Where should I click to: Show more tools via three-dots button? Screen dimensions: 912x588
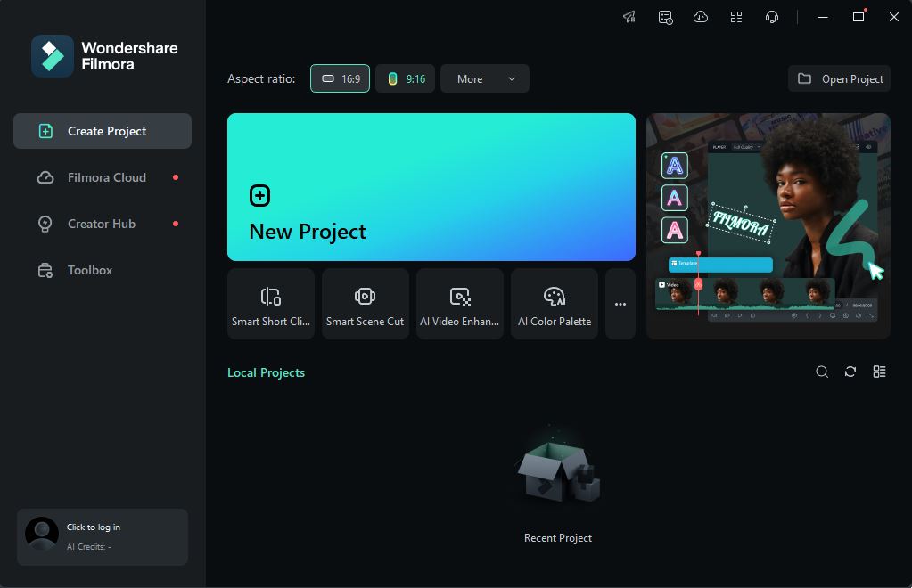pyautogui.click(x=620, y=304)
